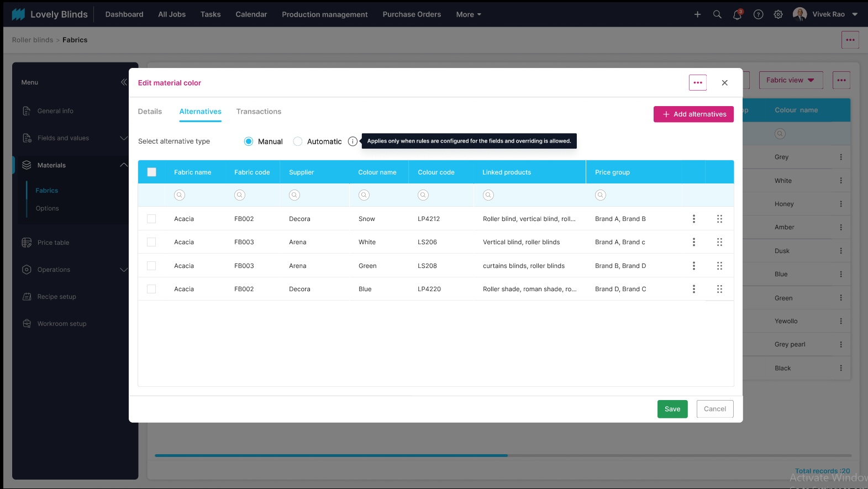Check the header select-all checkbox

[x=152, y=172]
